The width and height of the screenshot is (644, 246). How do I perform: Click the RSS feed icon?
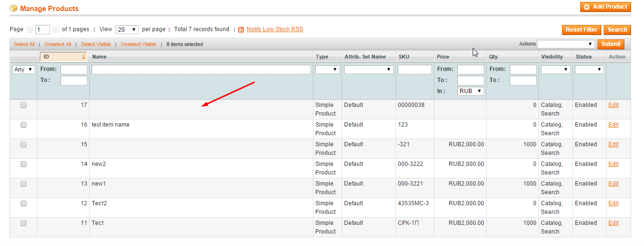click(241, 30)
